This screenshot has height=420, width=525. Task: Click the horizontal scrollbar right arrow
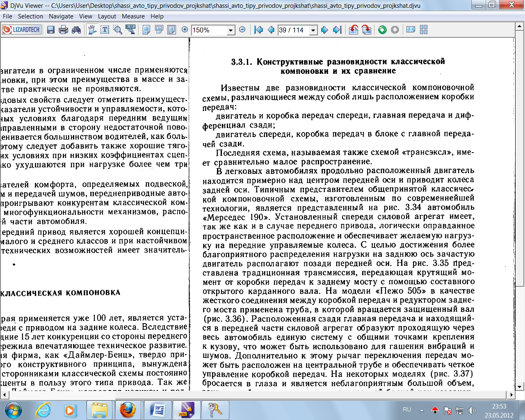point(511,395)
